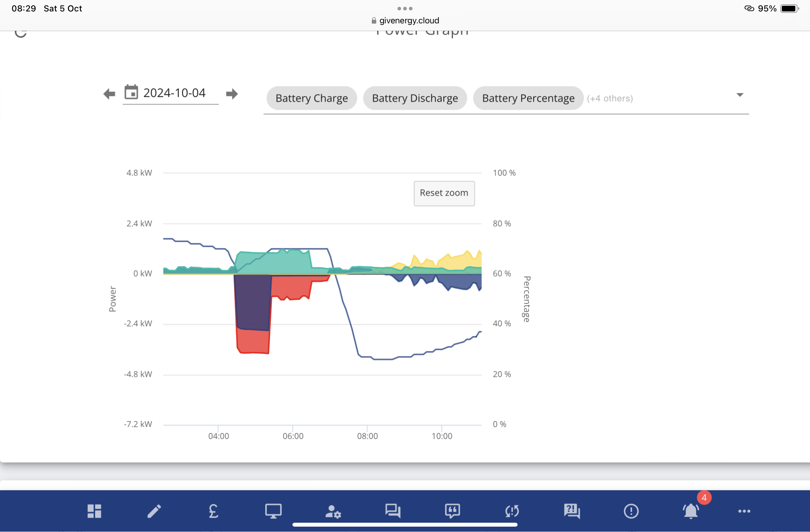
Task: Go to next day arrow
Action: 232,94
